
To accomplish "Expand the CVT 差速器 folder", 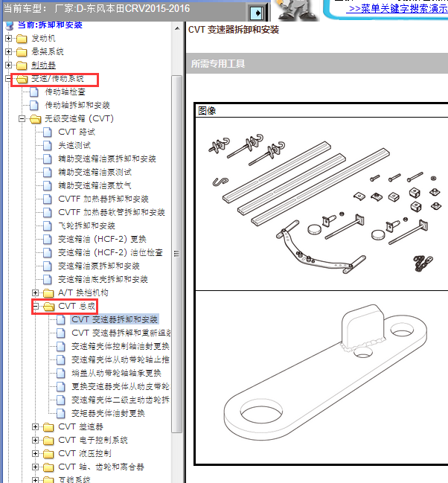I will coord(36,426).
